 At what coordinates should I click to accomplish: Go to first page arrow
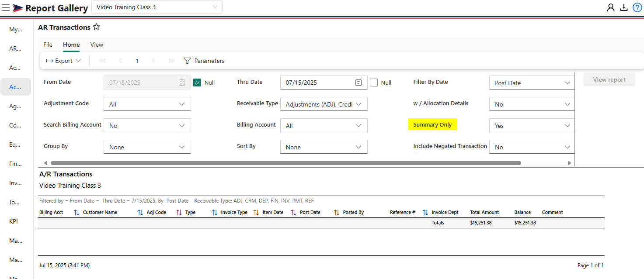(102, 61)
